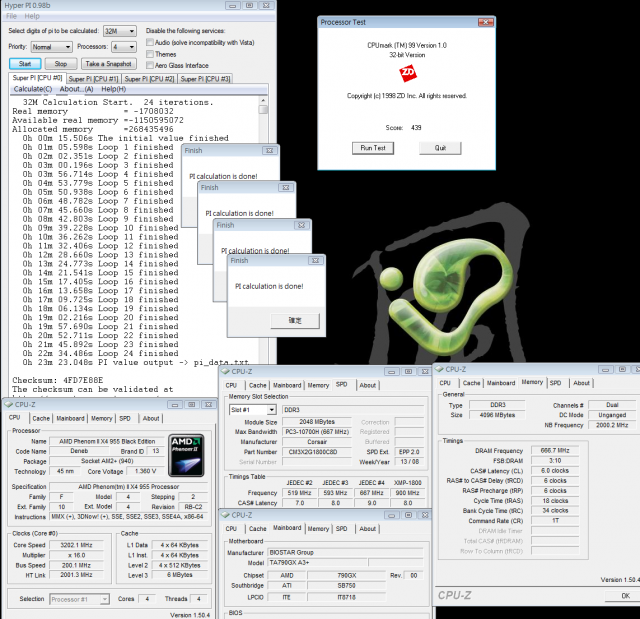Close the Processor Test window
The image size is (640, 619).
click(x=486, y=22)
